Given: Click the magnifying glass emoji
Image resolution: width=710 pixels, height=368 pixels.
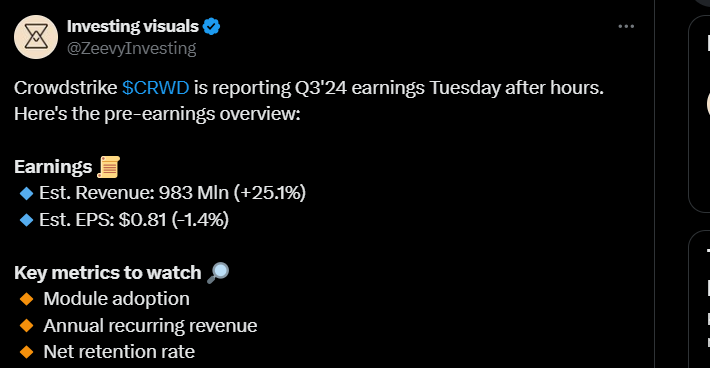Looking at the screenshot, I should [218, 273].
